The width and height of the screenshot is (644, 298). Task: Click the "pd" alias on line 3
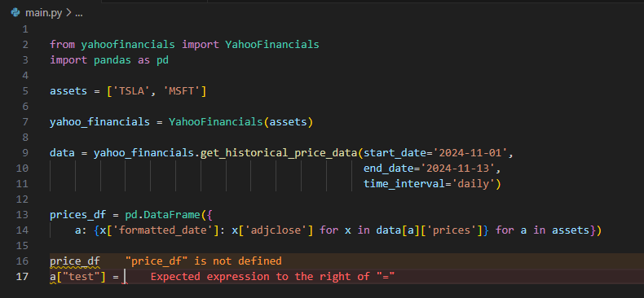[163, 60]
